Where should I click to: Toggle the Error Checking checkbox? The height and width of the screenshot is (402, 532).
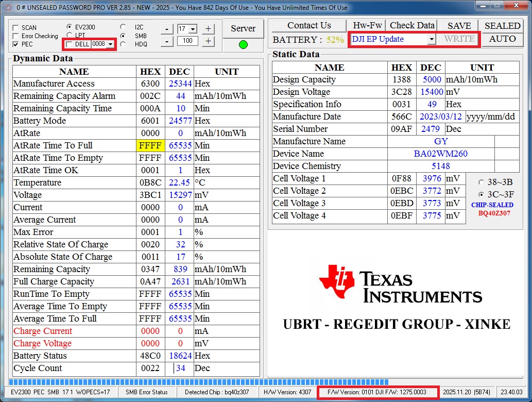click(x=15, y=36)
